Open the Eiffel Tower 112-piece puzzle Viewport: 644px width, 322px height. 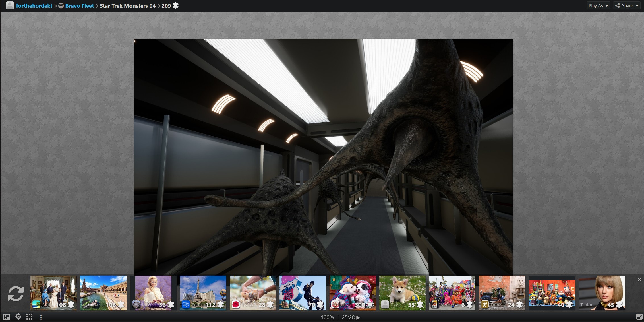pyautogui.click(x=203, y=293)
